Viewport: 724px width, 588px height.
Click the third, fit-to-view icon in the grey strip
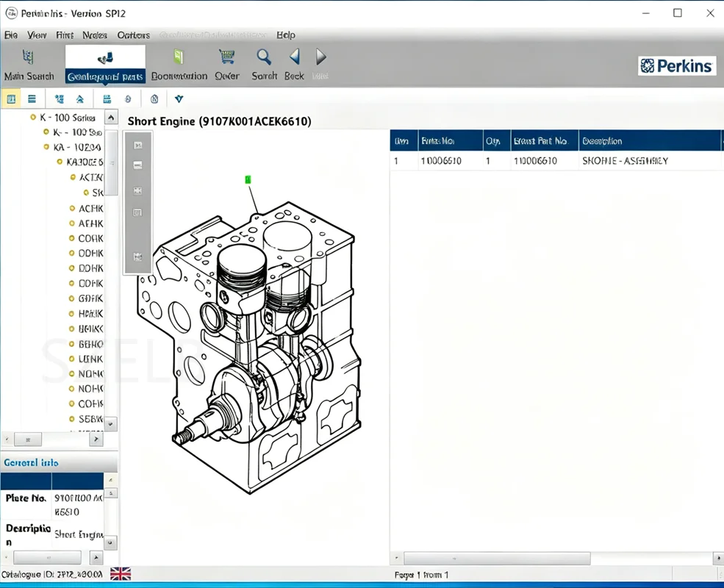coord(137,190)
